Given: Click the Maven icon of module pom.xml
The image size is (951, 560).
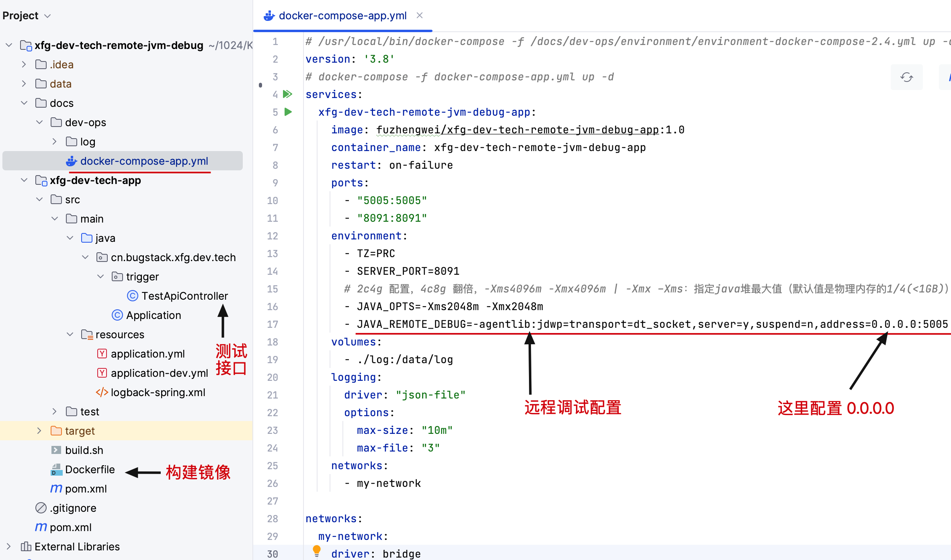Looking at the screenshot, I should 56,489.
